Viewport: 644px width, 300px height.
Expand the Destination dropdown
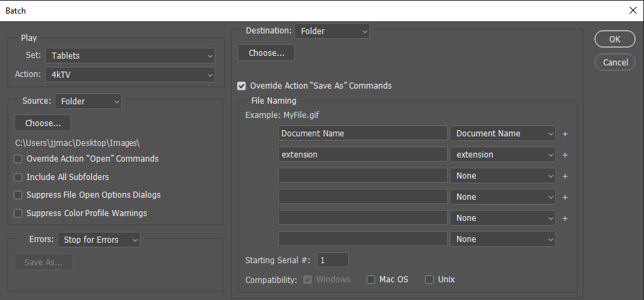[x=332, y=31]
